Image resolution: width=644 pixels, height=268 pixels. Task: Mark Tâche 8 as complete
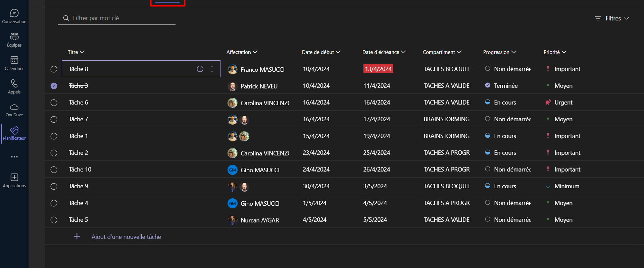[x=54, y=69]
